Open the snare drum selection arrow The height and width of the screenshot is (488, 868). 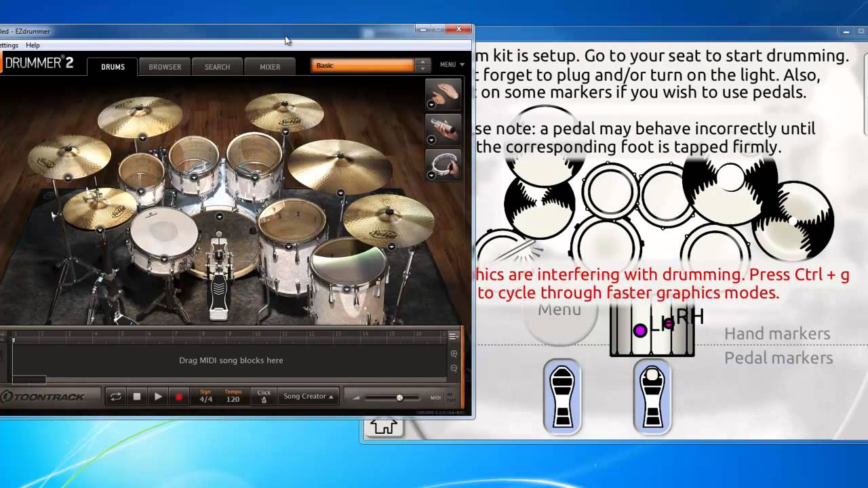pyautogui.click(x=164, y=258)
